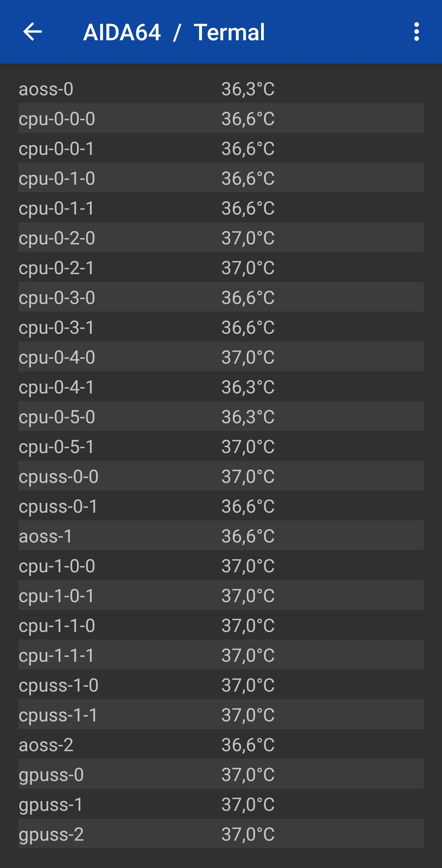442x868 pixels.
Task: Tap the aoss-1 sensor entry
Action: [221, 536]
